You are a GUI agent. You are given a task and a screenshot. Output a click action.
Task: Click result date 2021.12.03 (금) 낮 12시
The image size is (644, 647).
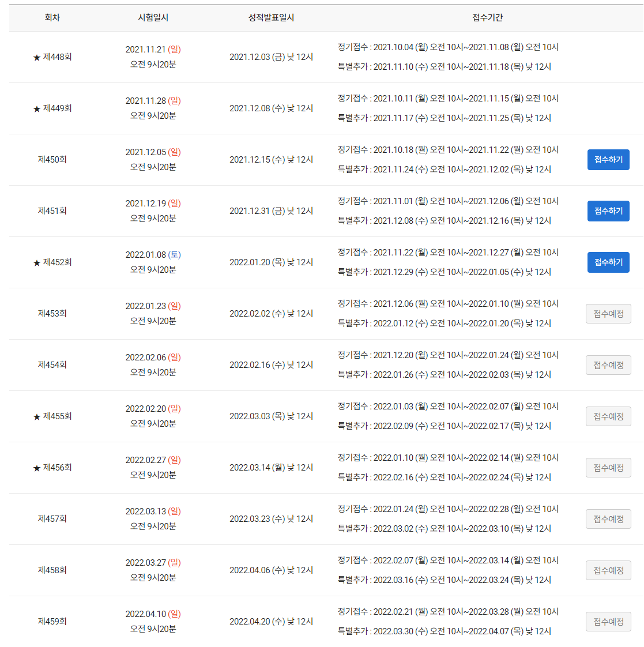(x=271, y=57)
